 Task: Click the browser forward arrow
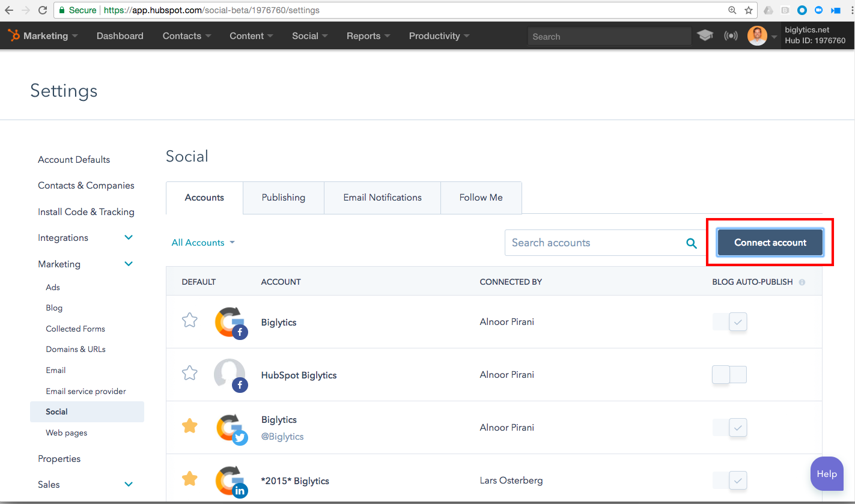(x=26, y=10)
